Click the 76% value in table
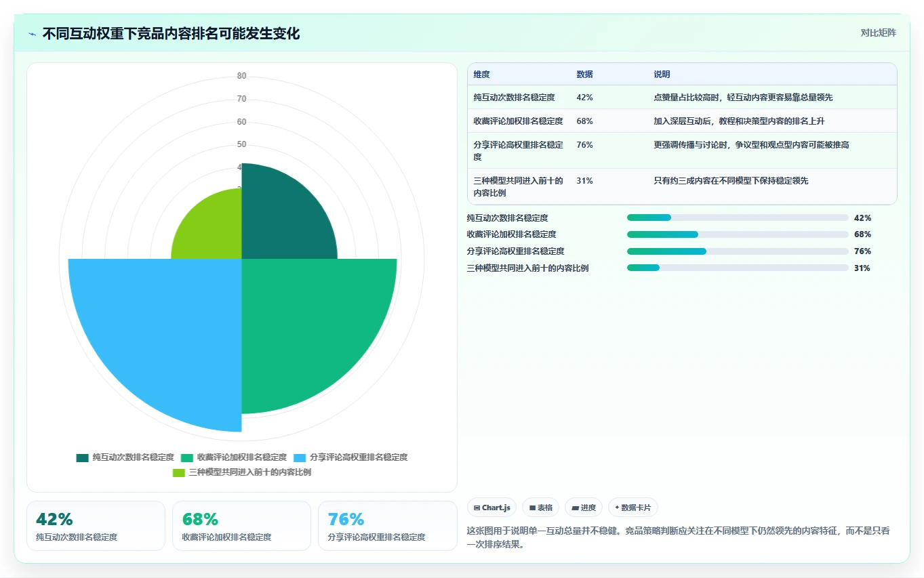 [x=584, y=145]
